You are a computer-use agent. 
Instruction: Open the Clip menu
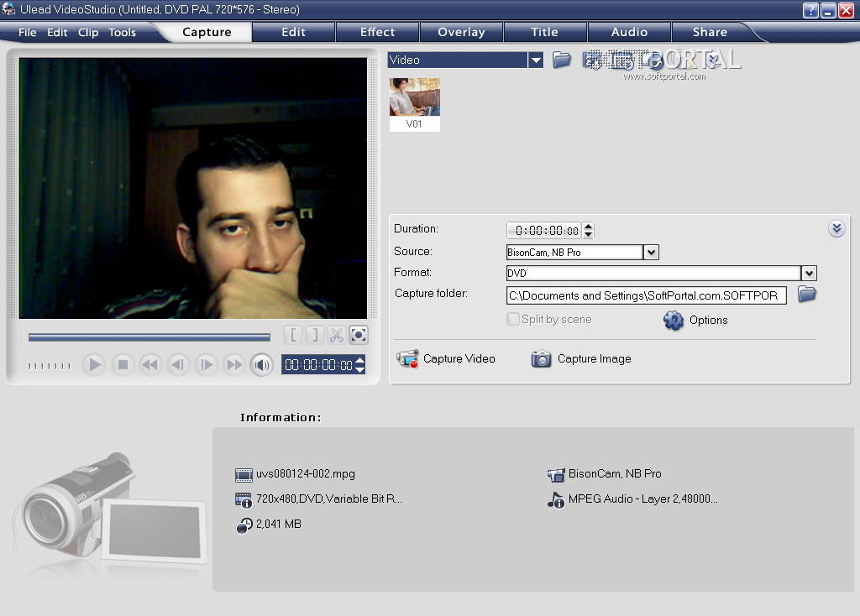(88, 33)
